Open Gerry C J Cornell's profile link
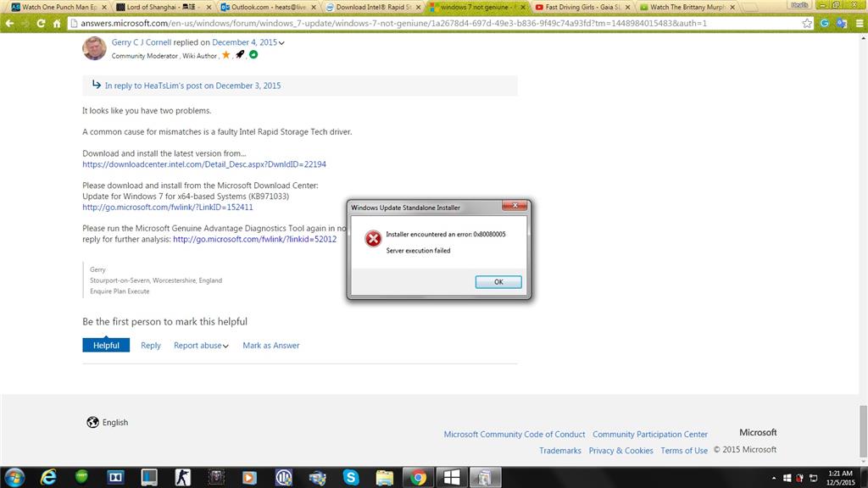The image size is (868, 488). click(142, 42)
